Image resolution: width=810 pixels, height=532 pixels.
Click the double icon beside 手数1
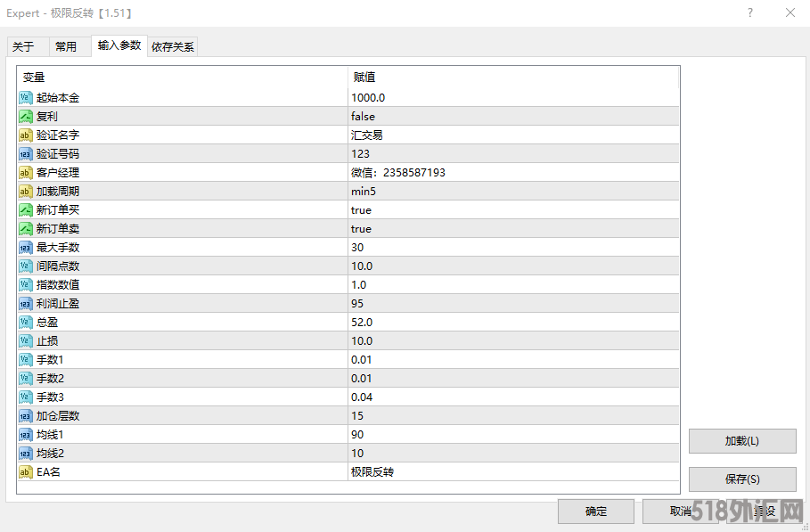[x=26, y=359]
